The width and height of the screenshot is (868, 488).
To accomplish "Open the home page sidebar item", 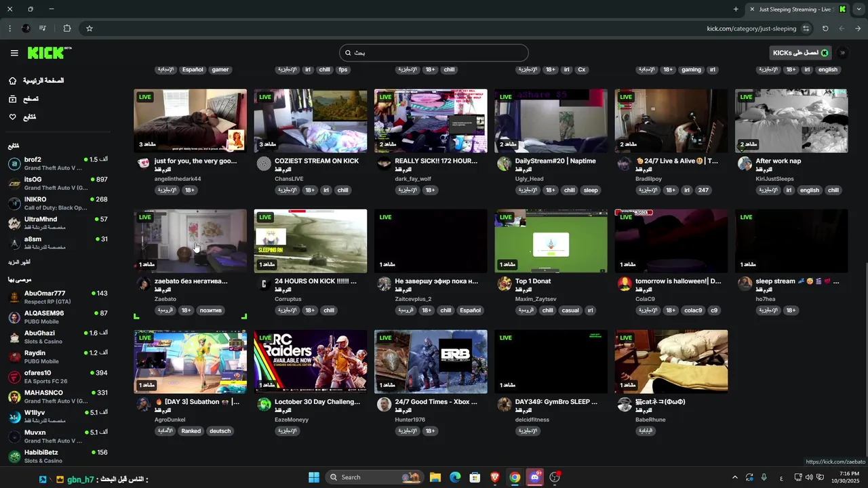I will (x=36, y=81).
